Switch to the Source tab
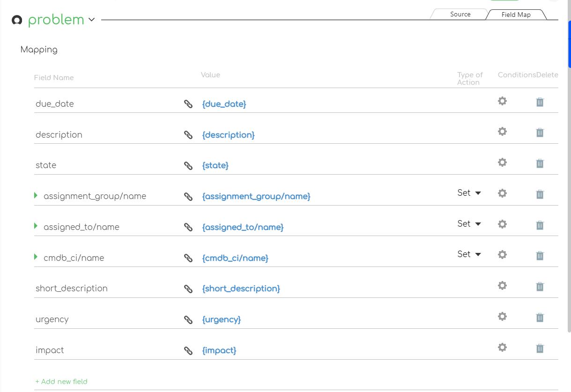This screenshot has width=571, height=392. [x=460, y=15]
